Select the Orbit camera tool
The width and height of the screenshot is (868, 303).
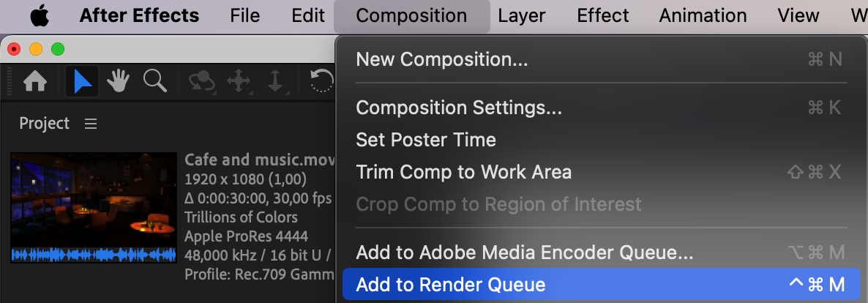pos(202,82)
